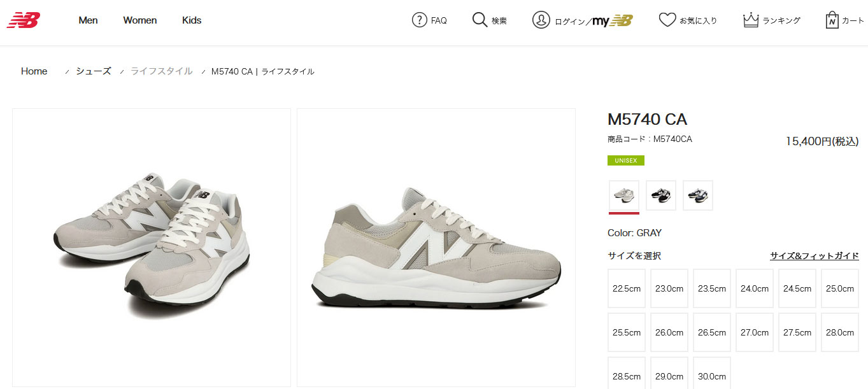Screen dimensions: 868x389
Task: Click the Color: GRAY label
Action: 635,233
